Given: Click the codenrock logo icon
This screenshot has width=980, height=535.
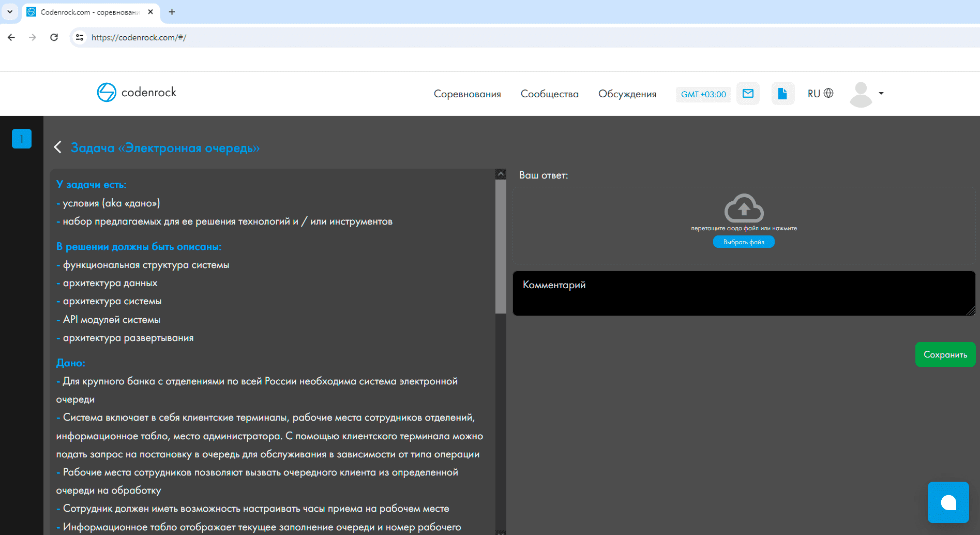Looking at the screenshot, I should click(107, 93).
